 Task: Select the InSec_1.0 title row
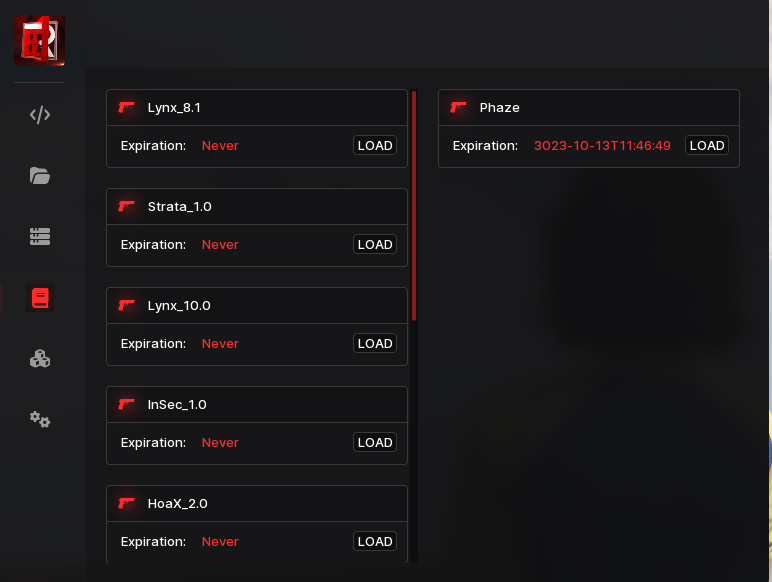pos(257,404)
